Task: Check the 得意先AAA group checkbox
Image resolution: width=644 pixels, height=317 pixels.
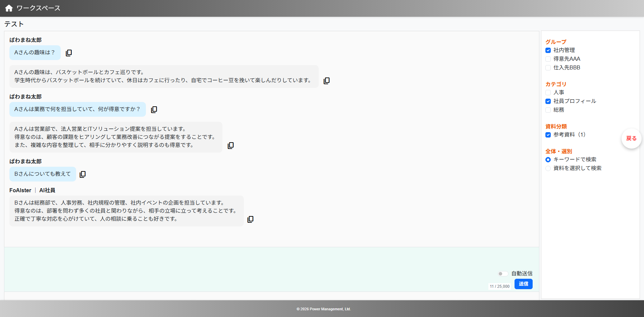Action: click(x=548, y=59)
